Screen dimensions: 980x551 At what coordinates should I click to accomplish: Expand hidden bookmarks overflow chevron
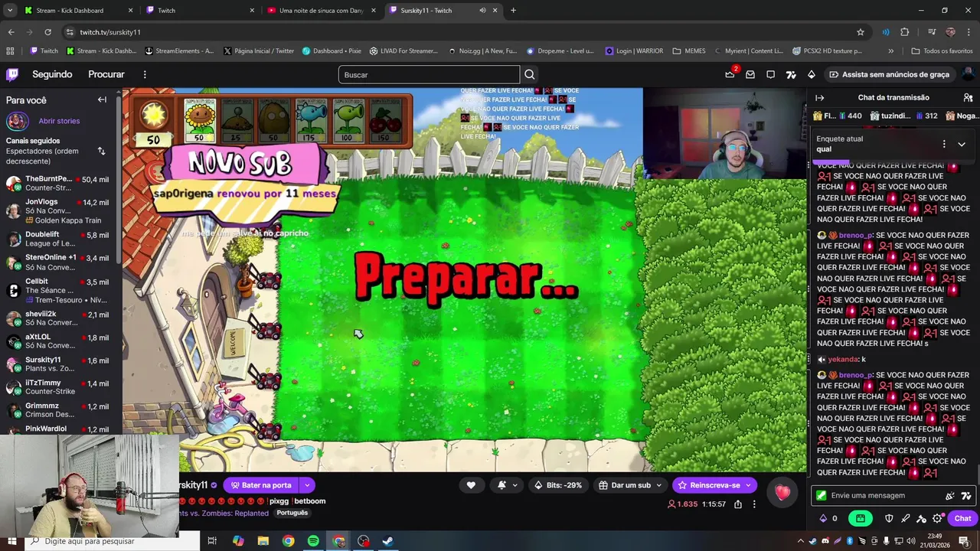890,51
